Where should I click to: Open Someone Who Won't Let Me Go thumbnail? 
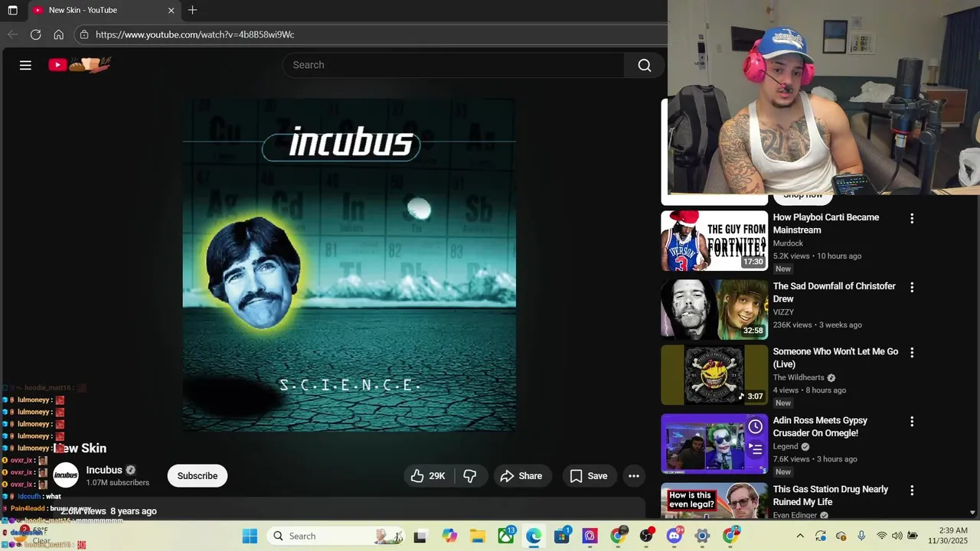(x=714, y=375)
